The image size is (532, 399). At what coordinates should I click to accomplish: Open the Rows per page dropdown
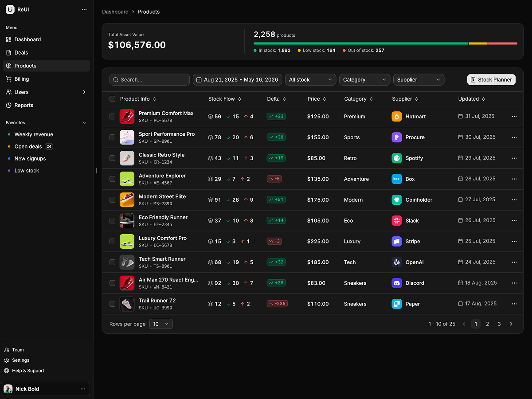161,324
